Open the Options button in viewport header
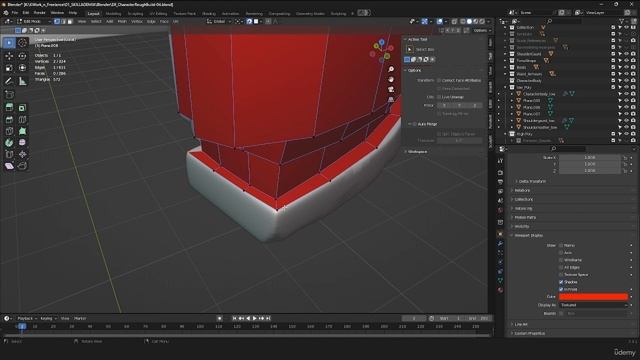Image resolution: width=640 pixels, height=360 pixels. [482, 30]
